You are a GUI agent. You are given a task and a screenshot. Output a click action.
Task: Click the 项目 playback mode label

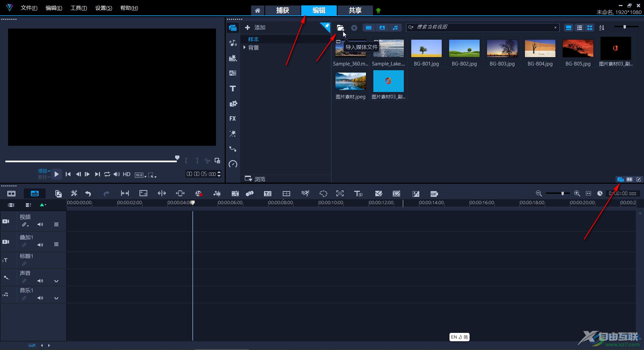click(x=43, y=171)
